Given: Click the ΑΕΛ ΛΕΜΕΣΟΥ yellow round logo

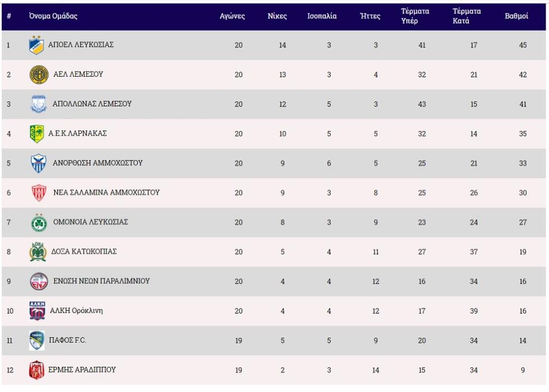Looking at the screenshot, I should coord(39,74).
